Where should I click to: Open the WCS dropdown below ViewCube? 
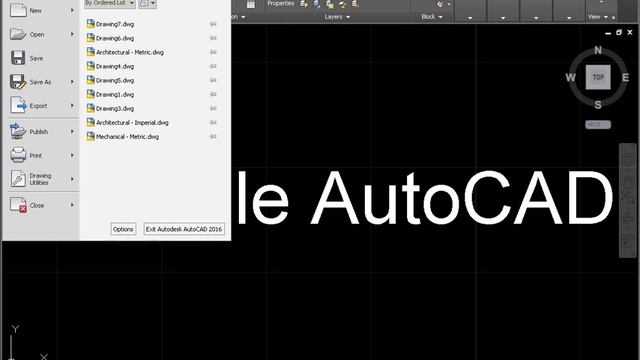click(x=598, y=124)
